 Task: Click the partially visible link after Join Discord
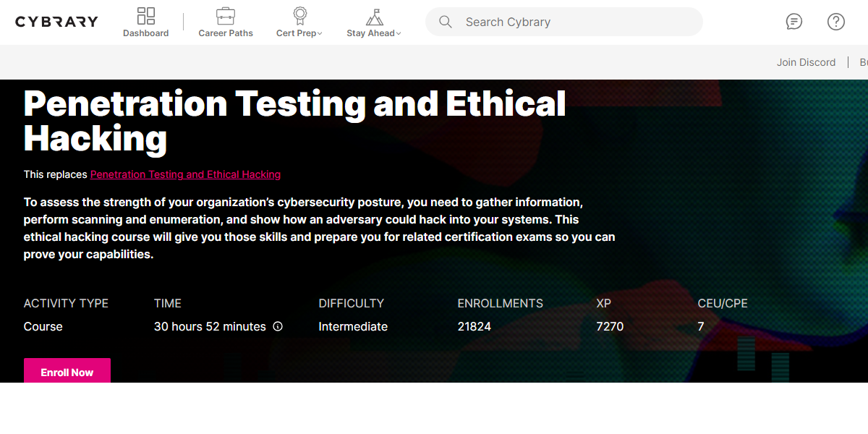coord(863,62)
